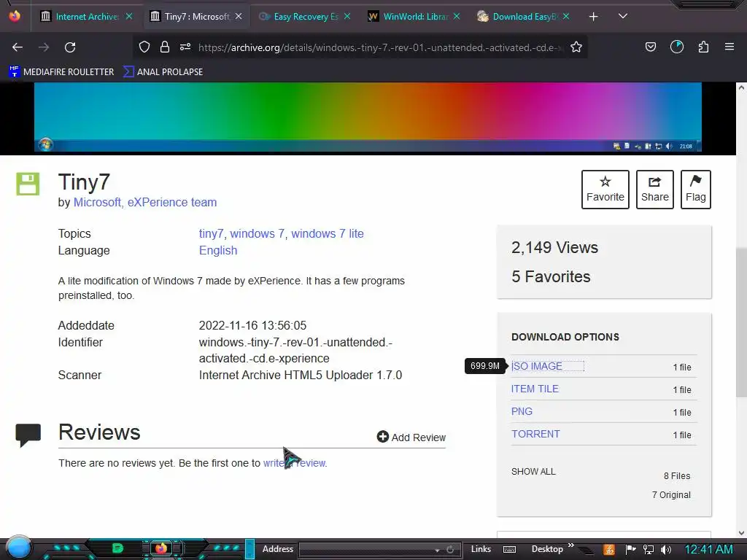The image size is (747, 560).
Task: Open the MEDIAFIRE ROULETTER bookmark
Action: tap(61, 72)
